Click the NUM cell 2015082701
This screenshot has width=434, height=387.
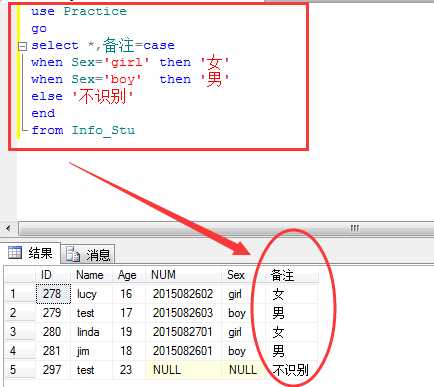[184, 332]
